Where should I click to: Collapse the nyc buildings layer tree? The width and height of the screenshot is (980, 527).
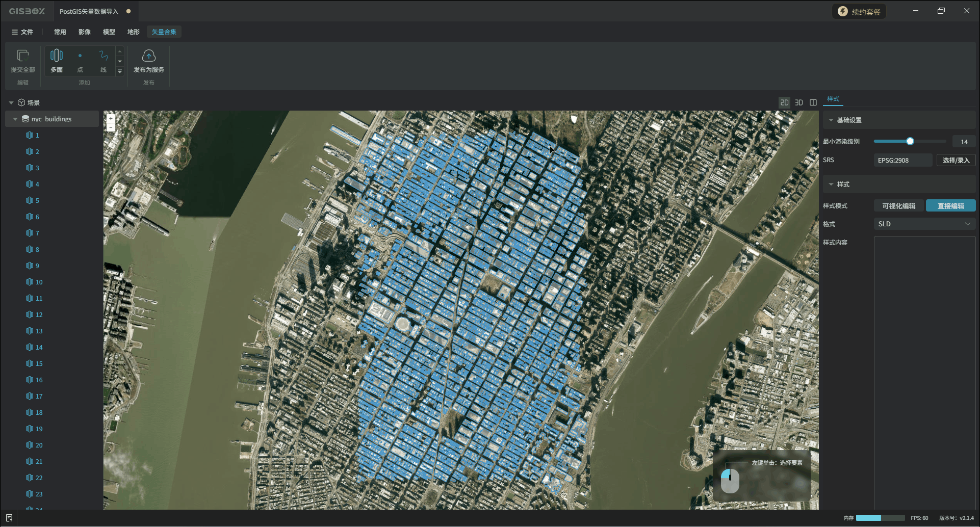click(15, 119)
